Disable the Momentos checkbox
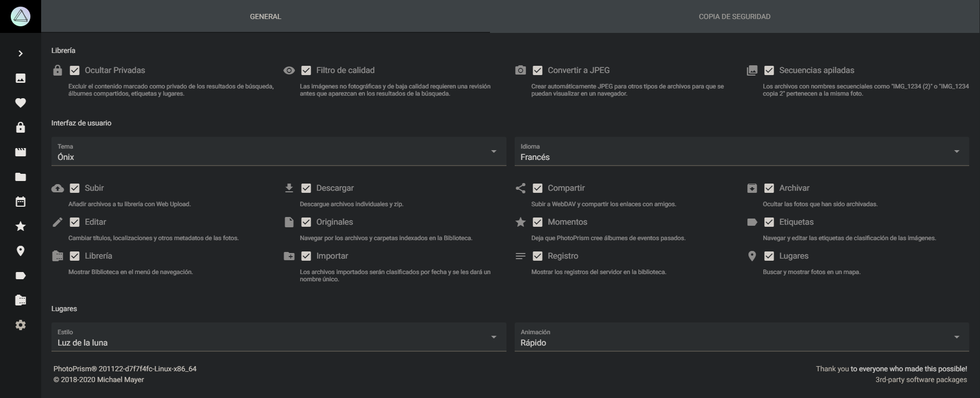This screenshot has height=398, width=980. click(537, 222)
